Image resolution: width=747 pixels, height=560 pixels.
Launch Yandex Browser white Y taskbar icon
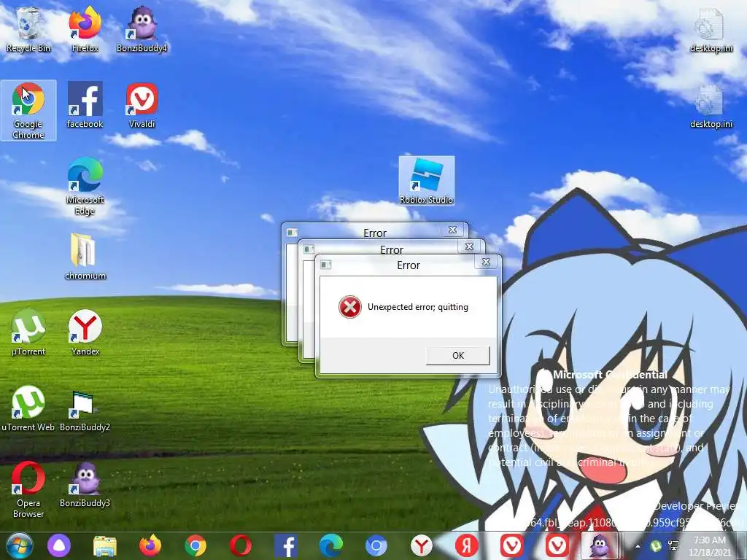point(421,546)
